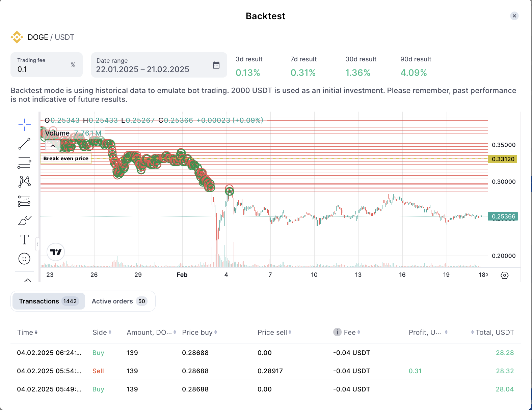Close the Backtest dialog
532x410 pixels.
click(x=514, y=16)
